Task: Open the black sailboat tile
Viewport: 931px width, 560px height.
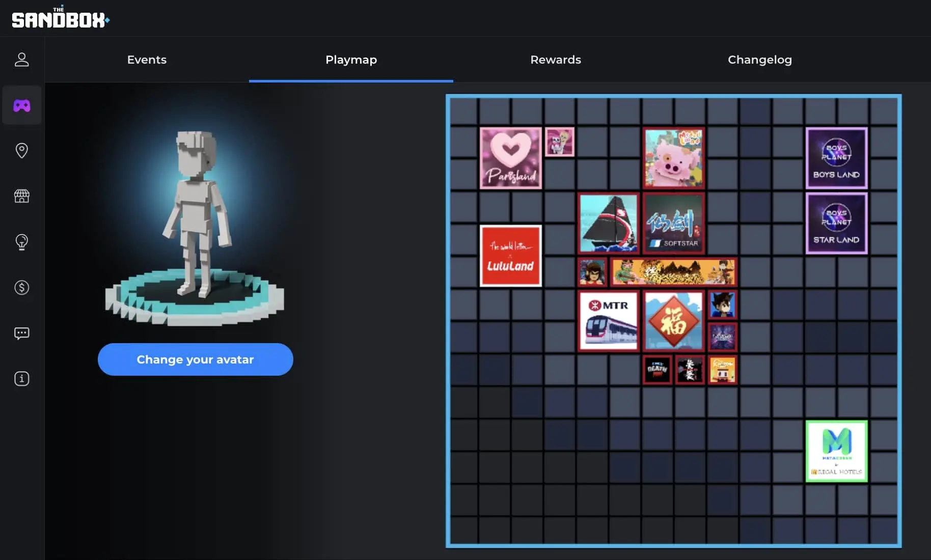Action: 609,223
